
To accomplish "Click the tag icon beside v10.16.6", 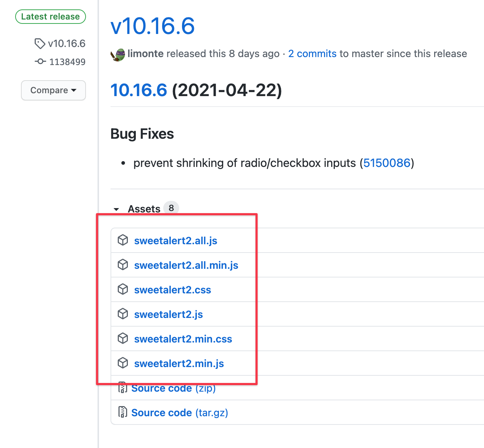I will 40,43.
